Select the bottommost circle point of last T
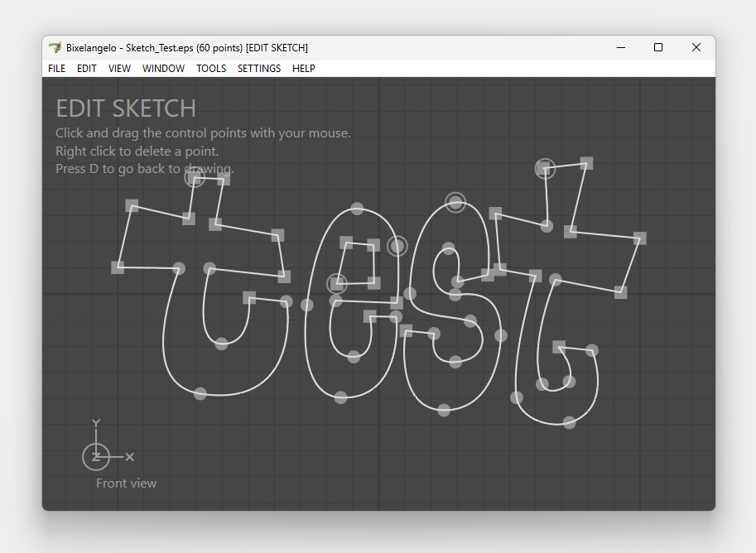Image resolution: width=756 pixels, height=553 pixels. (569, 422)
